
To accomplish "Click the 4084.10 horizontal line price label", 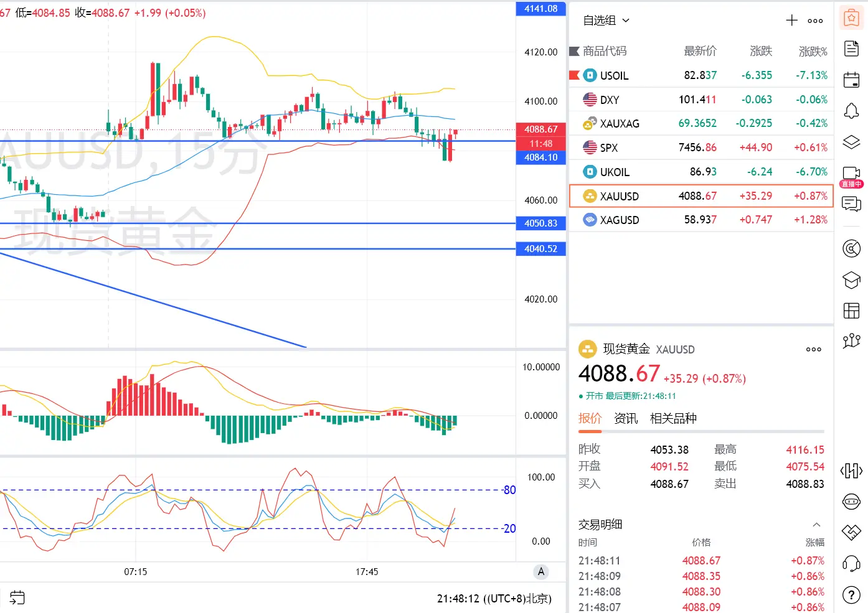I will (x=541, y=157).
